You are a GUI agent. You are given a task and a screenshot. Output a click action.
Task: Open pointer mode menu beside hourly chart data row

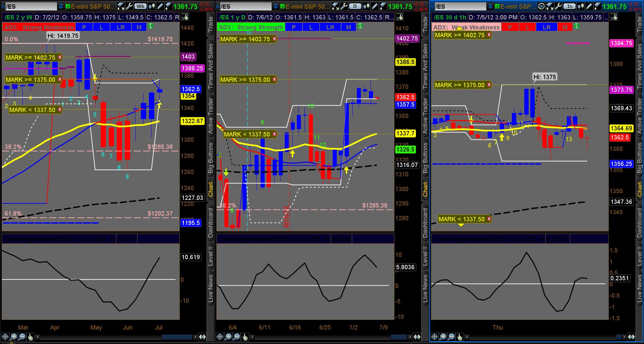614,17
